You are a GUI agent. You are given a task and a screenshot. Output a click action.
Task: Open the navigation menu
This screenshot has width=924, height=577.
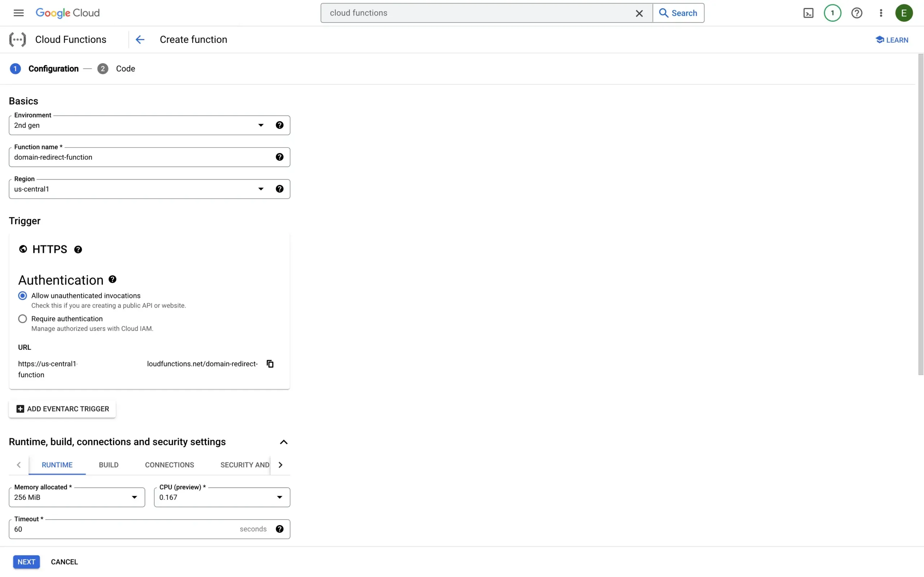[18, 13]
